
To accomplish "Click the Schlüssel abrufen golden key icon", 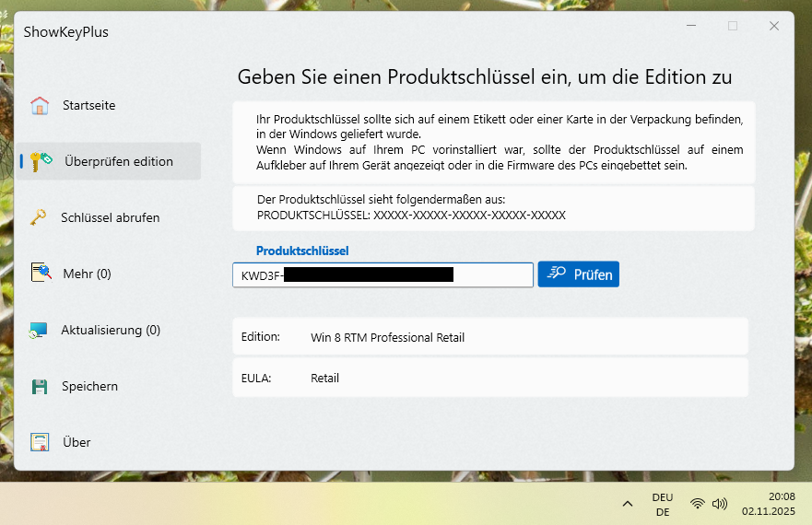I will click(38, 217).
